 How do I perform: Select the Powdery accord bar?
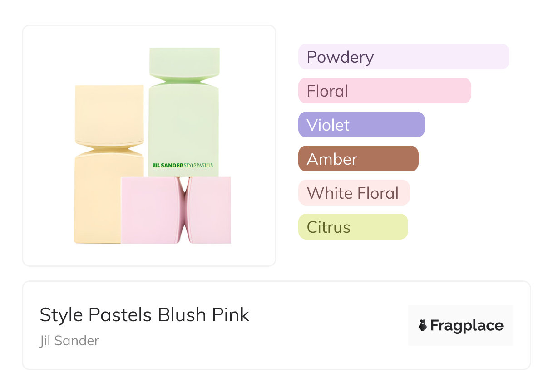[403, 57]
